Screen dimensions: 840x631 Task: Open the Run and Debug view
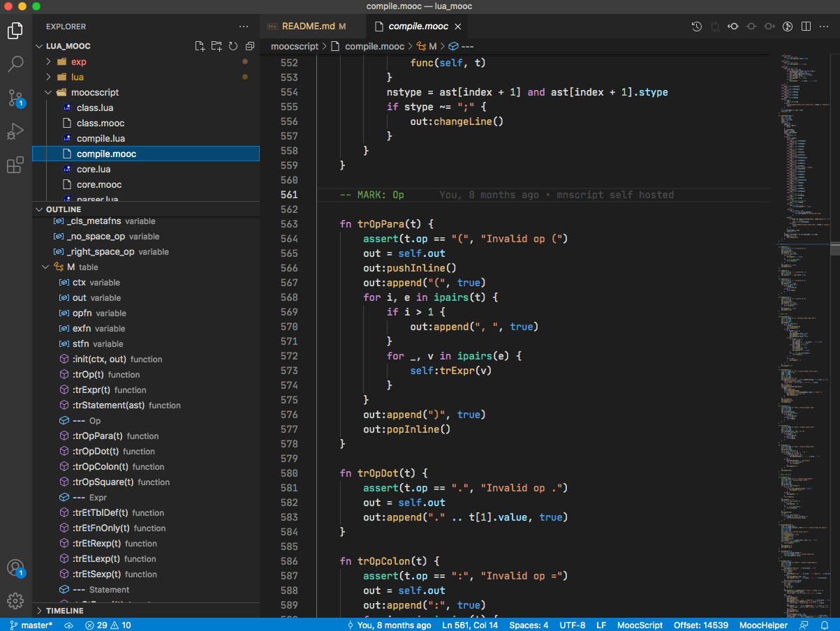tap(15, 131)
